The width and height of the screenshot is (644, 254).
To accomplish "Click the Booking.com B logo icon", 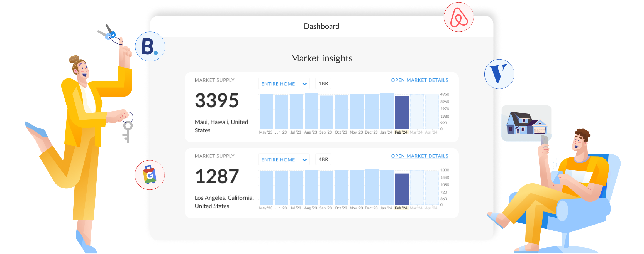I will click(150, 46).
